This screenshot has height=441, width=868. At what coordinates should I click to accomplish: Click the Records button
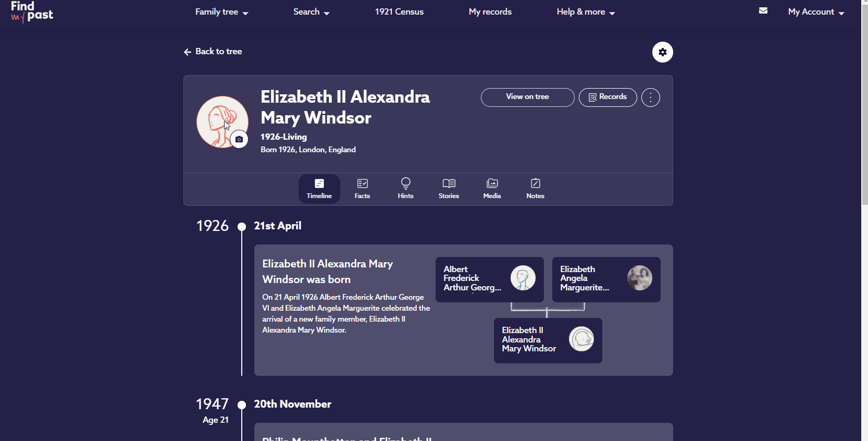pos(607,97)
